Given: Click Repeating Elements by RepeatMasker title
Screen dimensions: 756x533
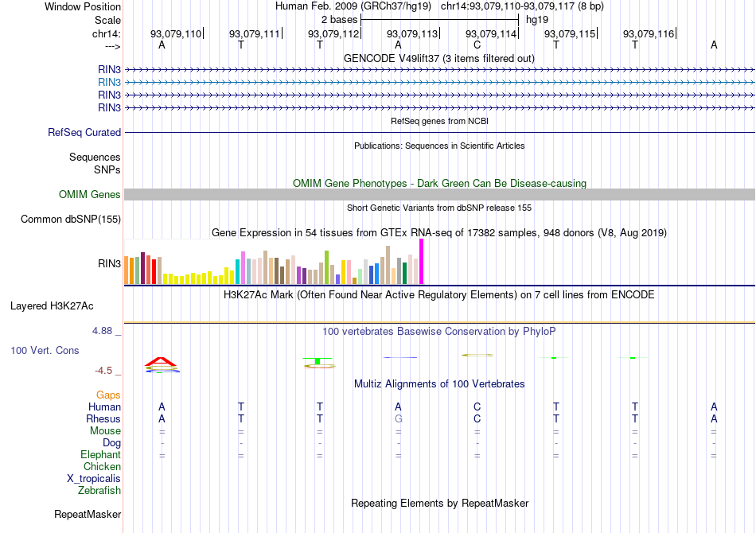Looking at the screenshot, I should [439, 504].
